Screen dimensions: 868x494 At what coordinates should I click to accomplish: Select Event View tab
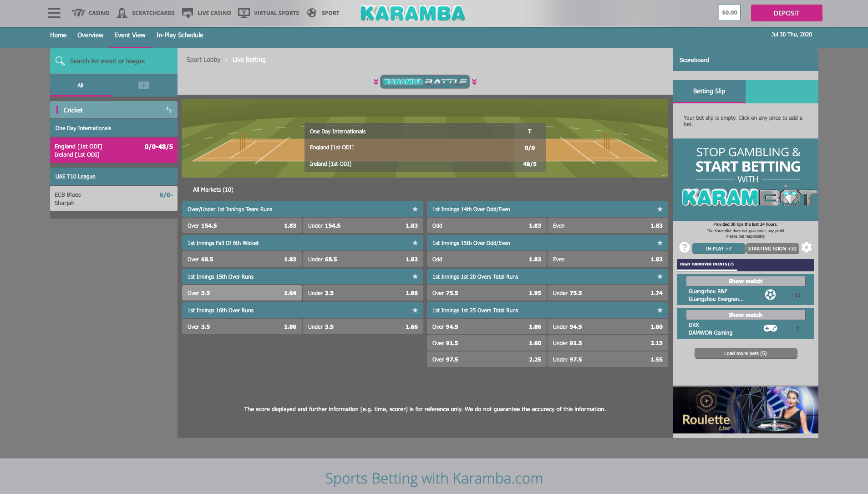[130, 35]
